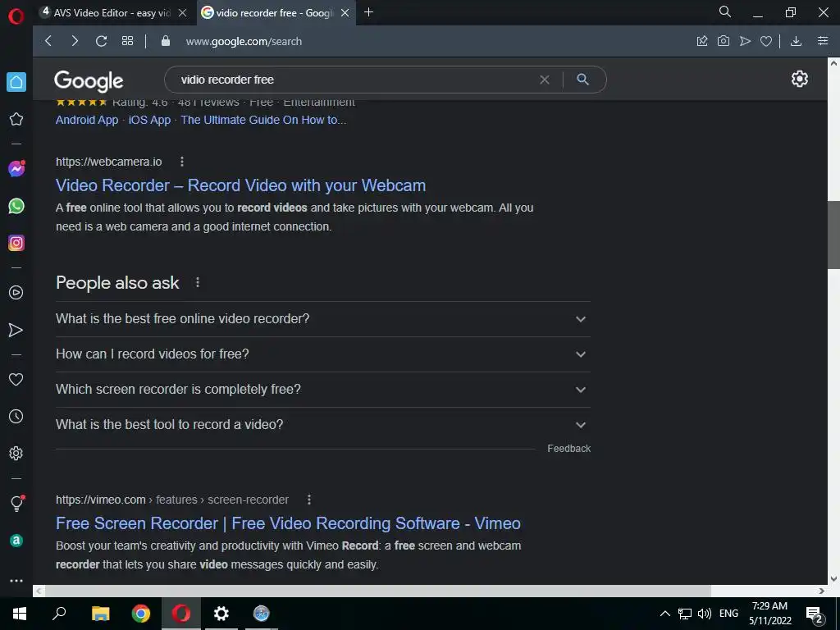
Task: Open the Vimeo Free Screen Recorder result
Action: coord(288,523)
